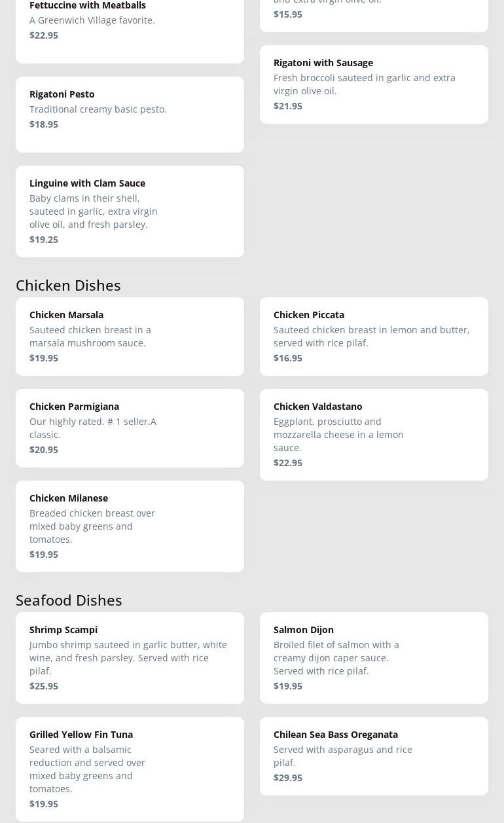Pick the Chilean Sea Bass Oreganata
The height and width of the screenshot is (823, 504).
coord(374,756)
